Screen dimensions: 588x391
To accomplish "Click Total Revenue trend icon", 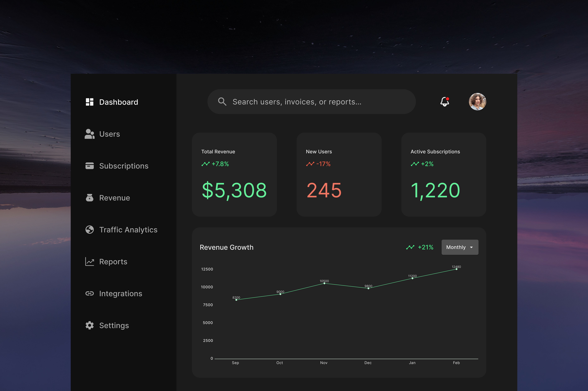I will [205, 164].
